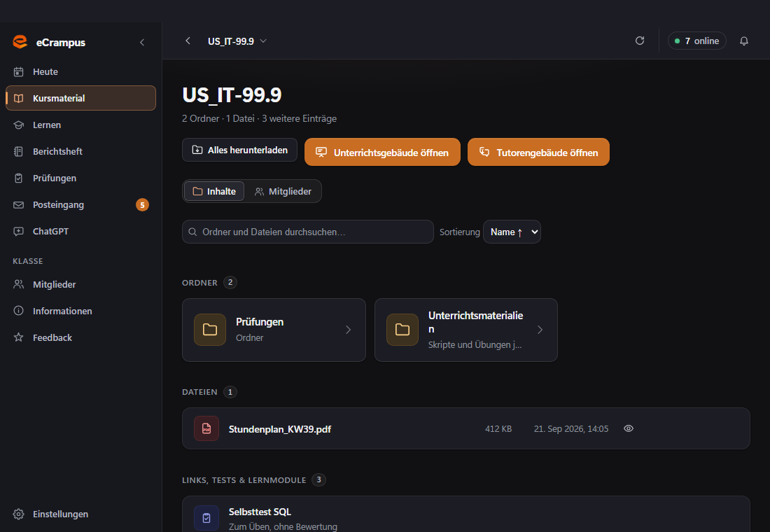Open notifications bell

pyautogui.click(x=744, y=41)
